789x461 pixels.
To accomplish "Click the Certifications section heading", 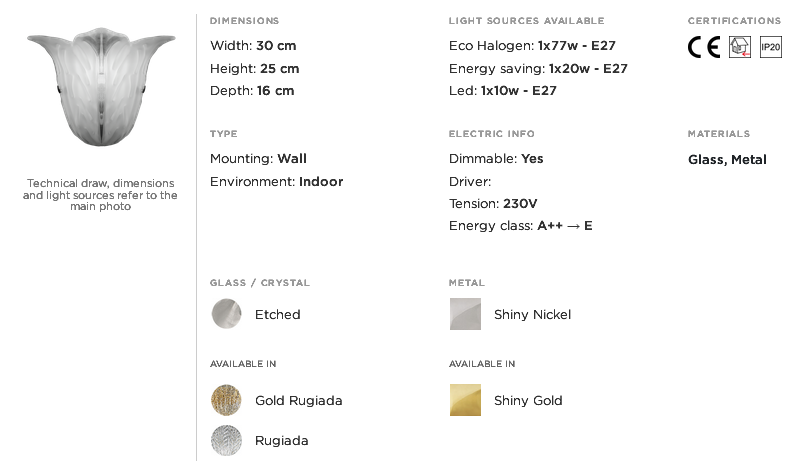I will point(735,21).
